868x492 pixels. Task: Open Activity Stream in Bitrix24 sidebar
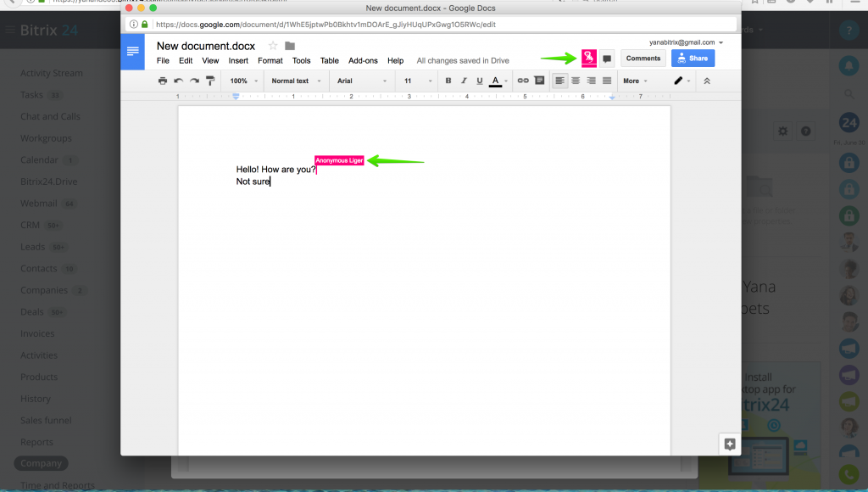(52, 73)
